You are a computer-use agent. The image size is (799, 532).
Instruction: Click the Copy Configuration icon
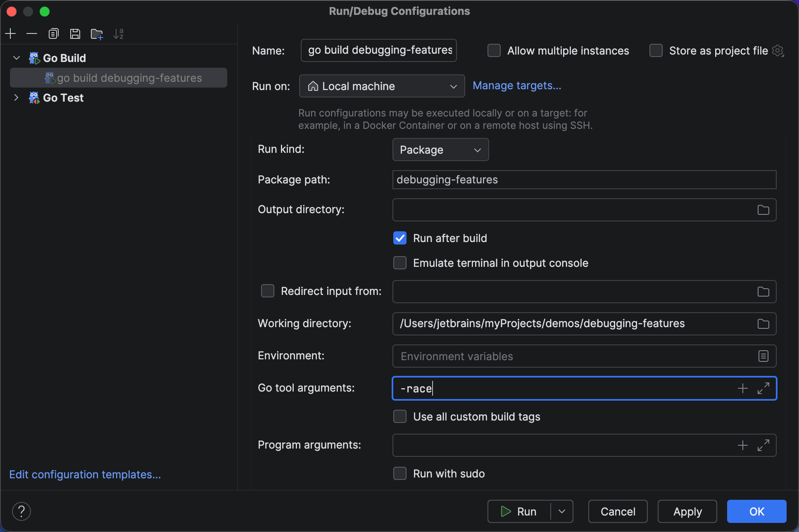[53, 33]
